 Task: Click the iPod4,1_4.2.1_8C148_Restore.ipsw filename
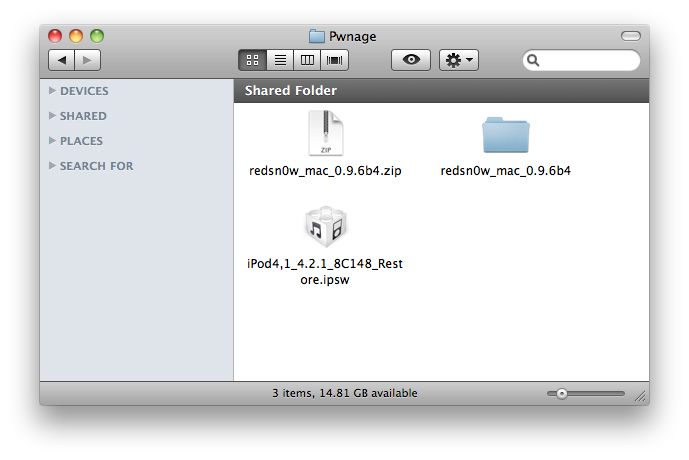click(325, 272)
